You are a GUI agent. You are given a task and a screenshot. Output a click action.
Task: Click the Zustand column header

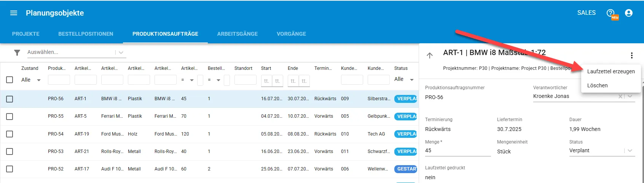(30, 68)
